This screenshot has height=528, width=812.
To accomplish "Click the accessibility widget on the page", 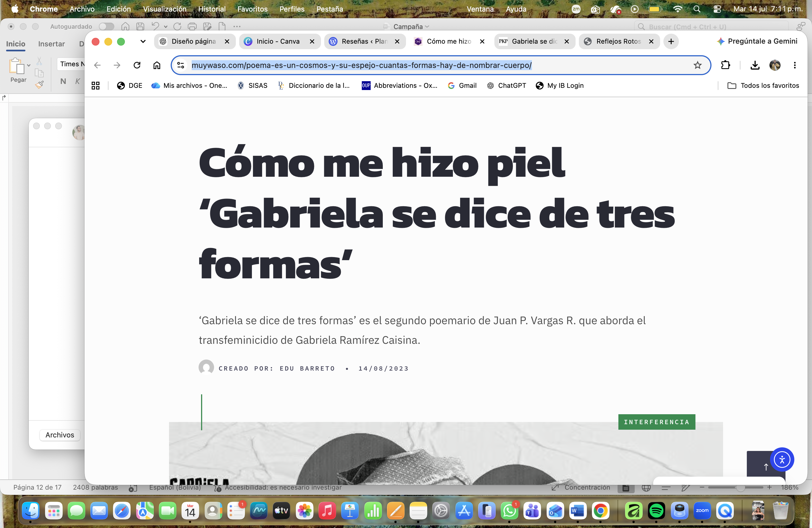I will (782, 460).
